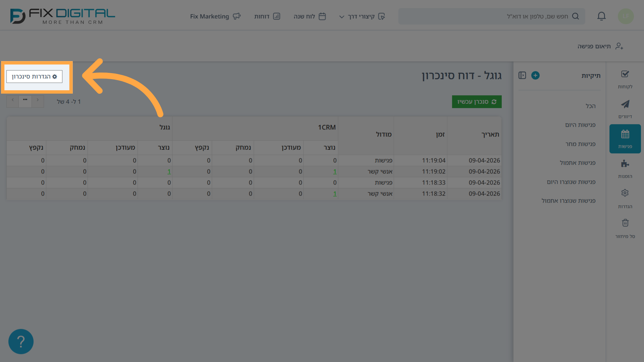The width and height of the screenshot is (644, 362).
Task: Click the add-person icon beside תיאום פגישה
Action: click(619, 46)
